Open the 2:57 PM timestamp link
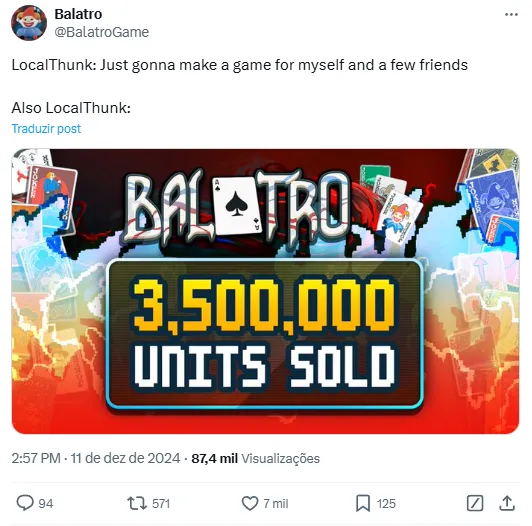 pyautogui.click(x=96, y=458)
